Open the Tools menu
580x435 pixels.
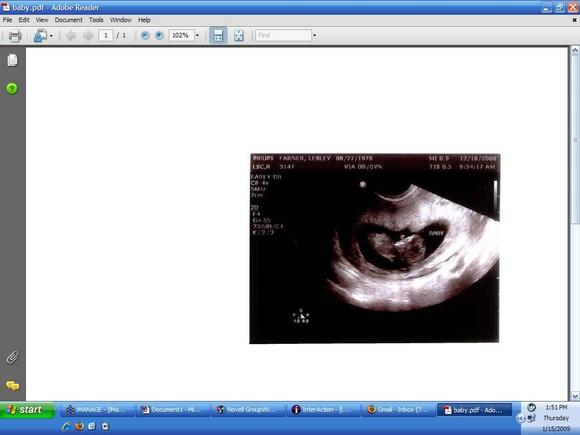click(96, 20)
